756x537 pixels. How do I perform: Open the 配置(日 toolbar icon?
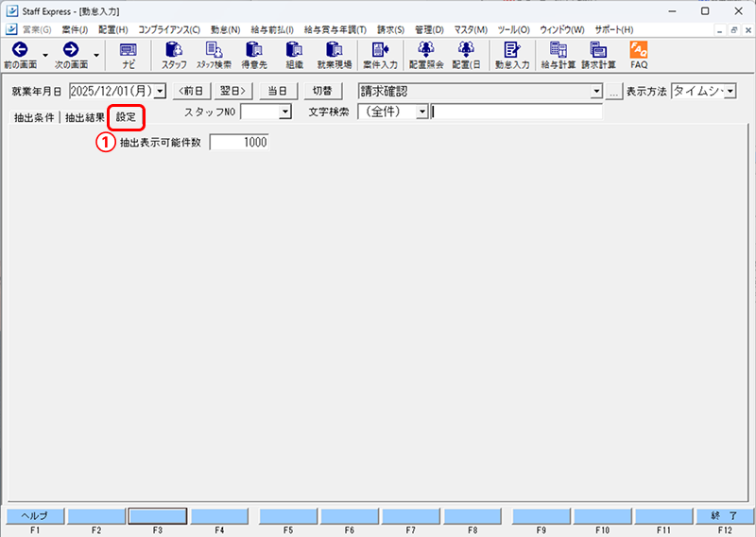[x=466, y=55]
